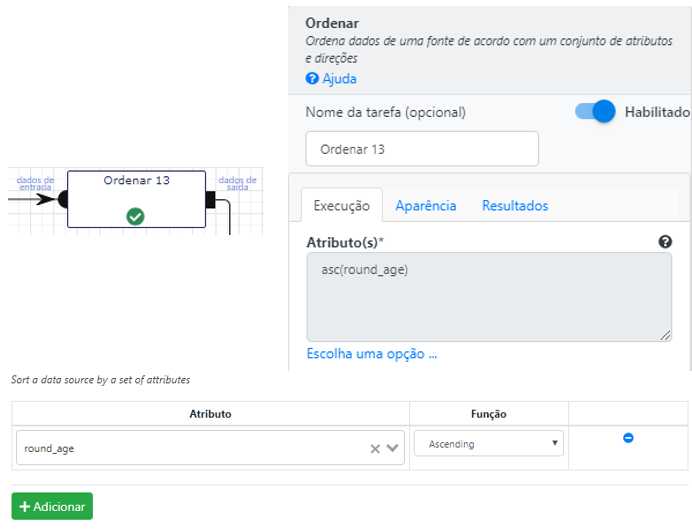This screenshot has height=529, width=692.
Task: Click the green Adicionar button
Action: (52, 506)
